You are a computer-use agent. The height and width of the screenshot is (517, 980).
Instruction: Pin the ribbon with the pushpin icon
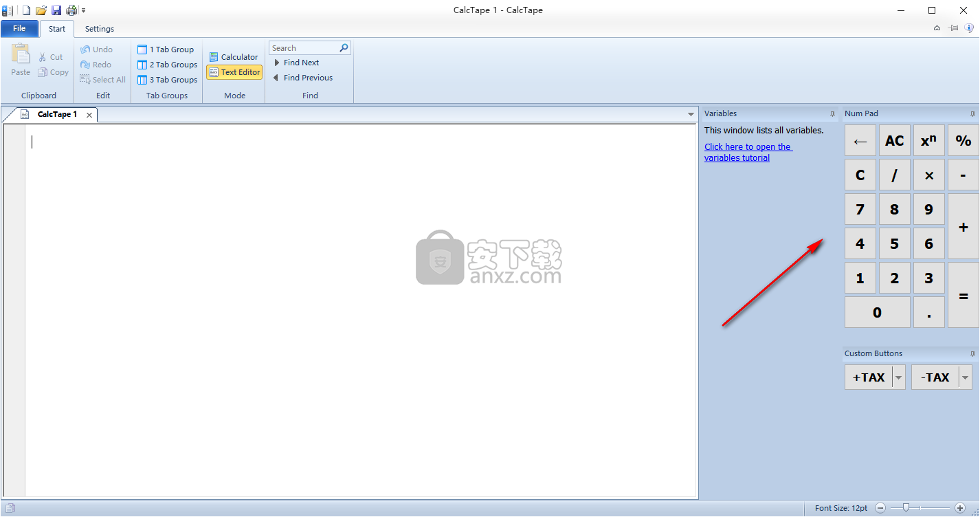[x=953, y=28]
